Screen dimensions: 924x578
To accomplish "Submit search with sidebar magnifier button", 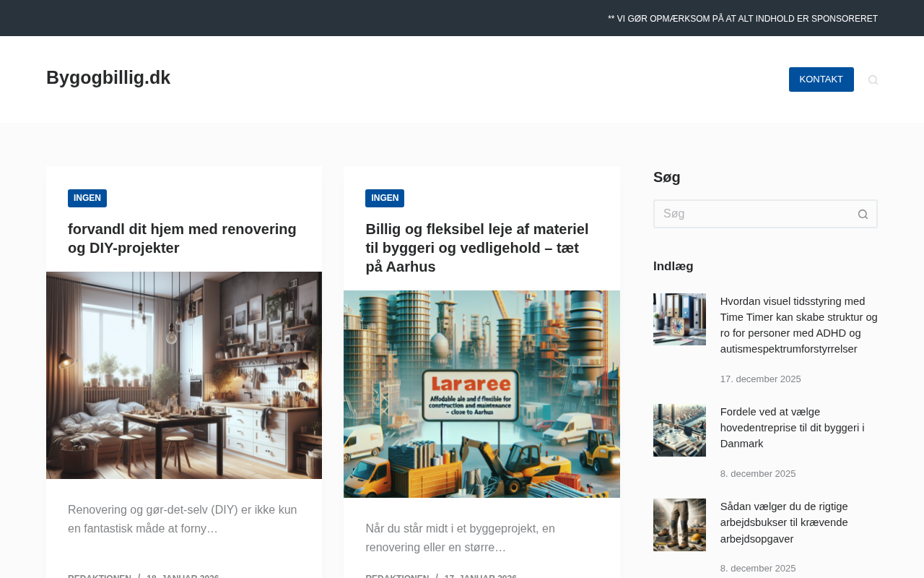I will 863,214.
